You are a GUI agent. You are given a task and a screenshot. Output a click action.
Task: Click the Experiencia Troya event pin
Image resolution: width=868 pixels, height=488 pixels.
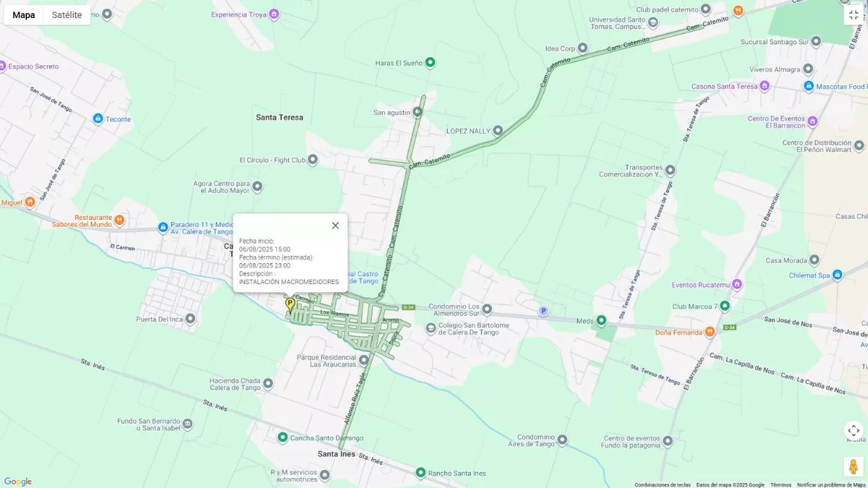pyautogui.click(x=273, y=14)
